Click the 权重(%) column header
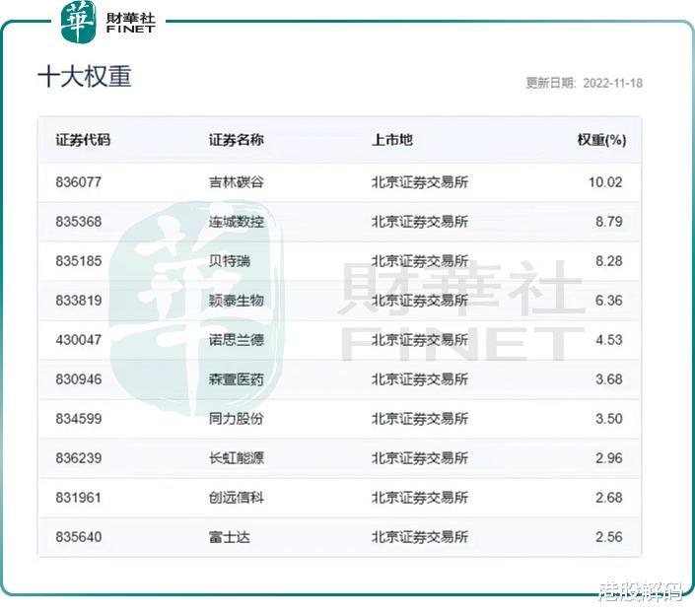Screen dimensions: 695x616 (x=601, y=140)
